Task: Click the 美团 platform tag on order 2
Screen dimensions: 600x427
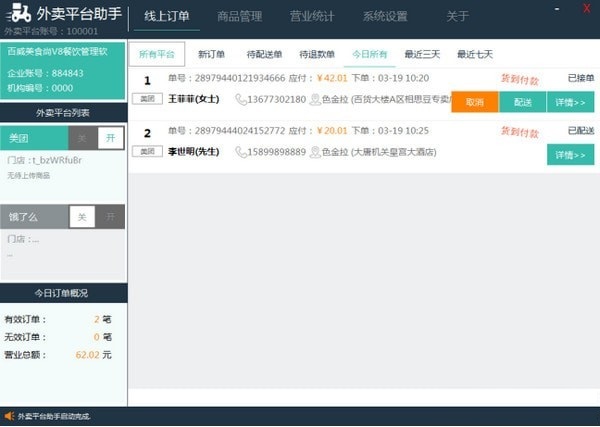Action: (147, 151)
